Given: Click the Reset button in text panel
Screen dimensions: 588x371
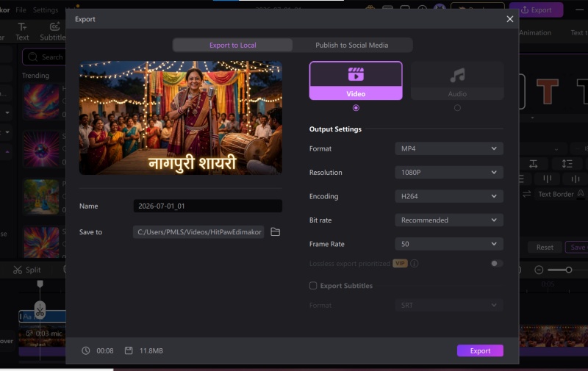Looking at the screenshot, I should pos(545,248).
